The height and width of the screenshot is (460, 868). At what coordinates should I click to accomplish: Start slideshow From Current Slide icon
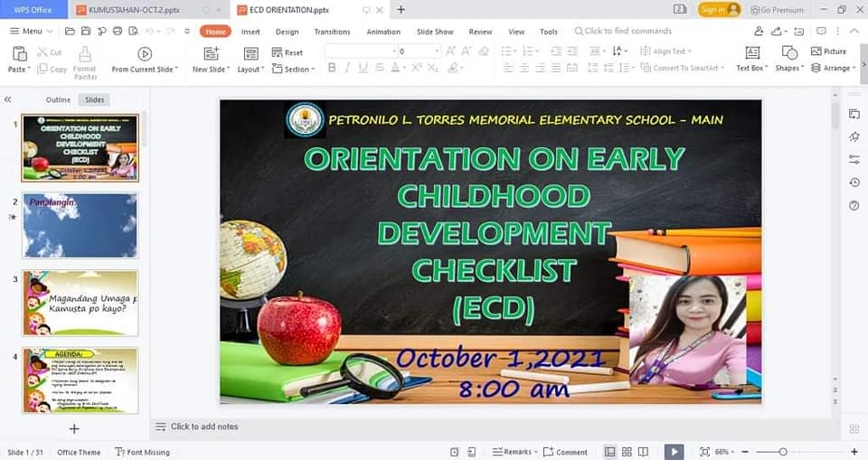145,53
